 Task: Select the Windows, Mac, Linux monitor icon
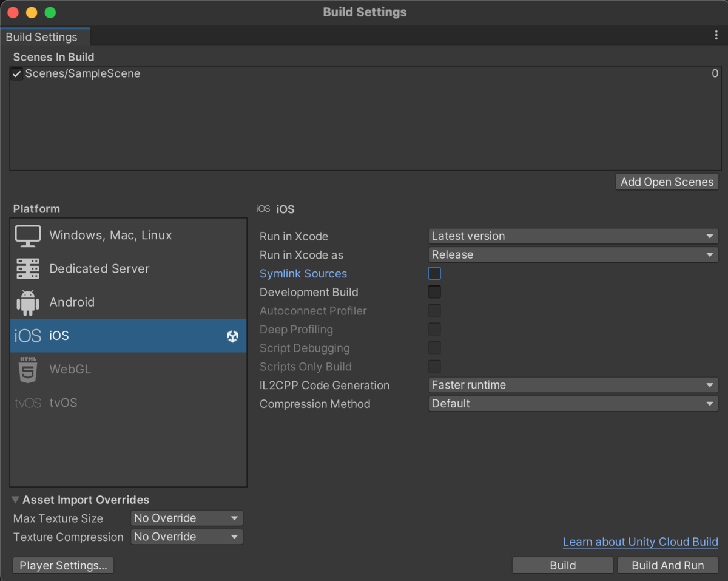coord(28,236)
